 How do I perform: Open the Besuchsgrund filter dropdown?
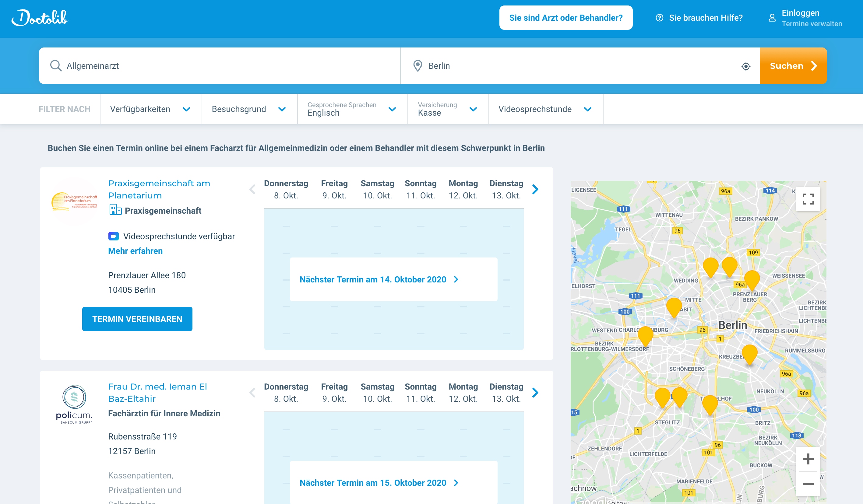(249, 109)
